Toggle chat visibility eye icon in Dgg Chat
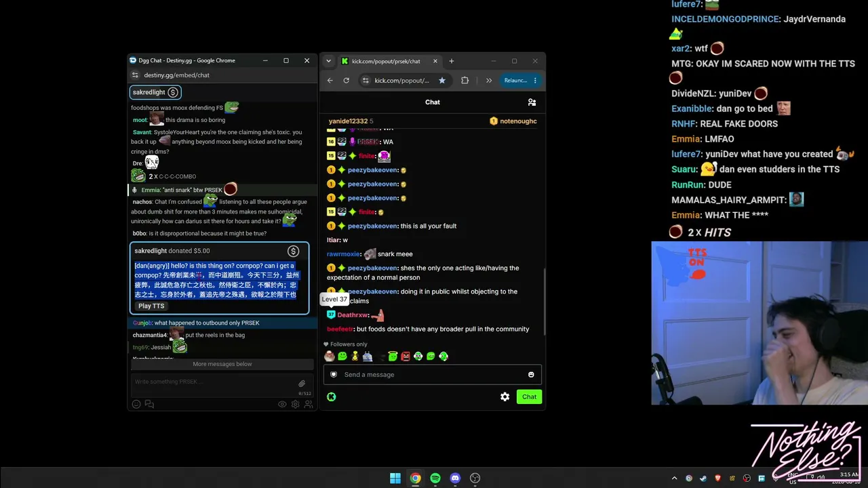 (282, 405)
